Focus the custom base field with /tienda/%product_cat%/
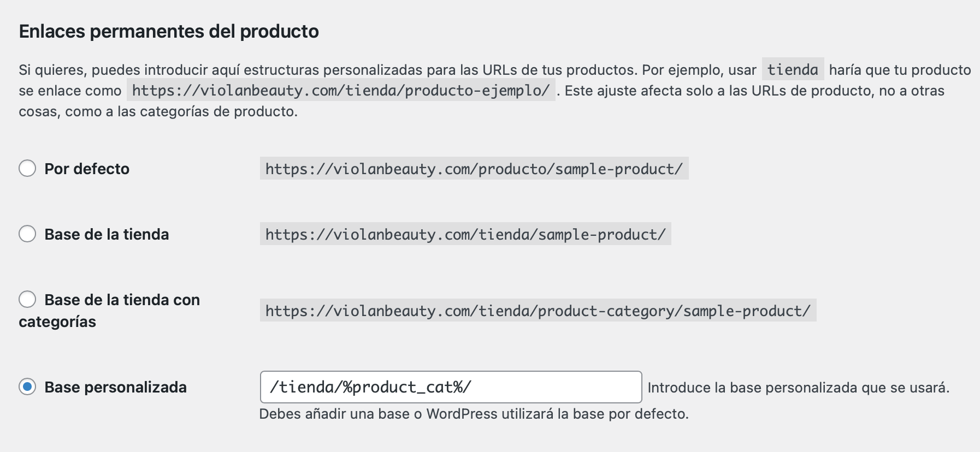 click(x=451, y=387)
